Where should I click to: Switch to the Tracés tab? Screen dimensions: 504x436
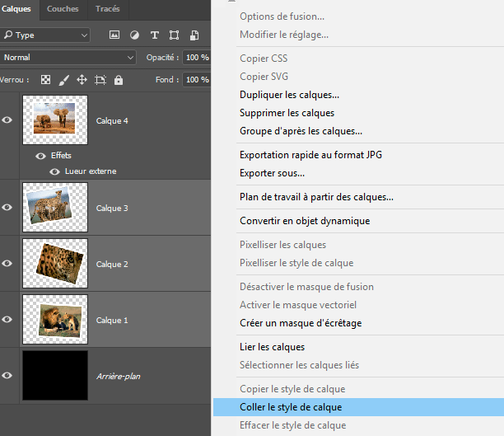(x=107, y=9)
